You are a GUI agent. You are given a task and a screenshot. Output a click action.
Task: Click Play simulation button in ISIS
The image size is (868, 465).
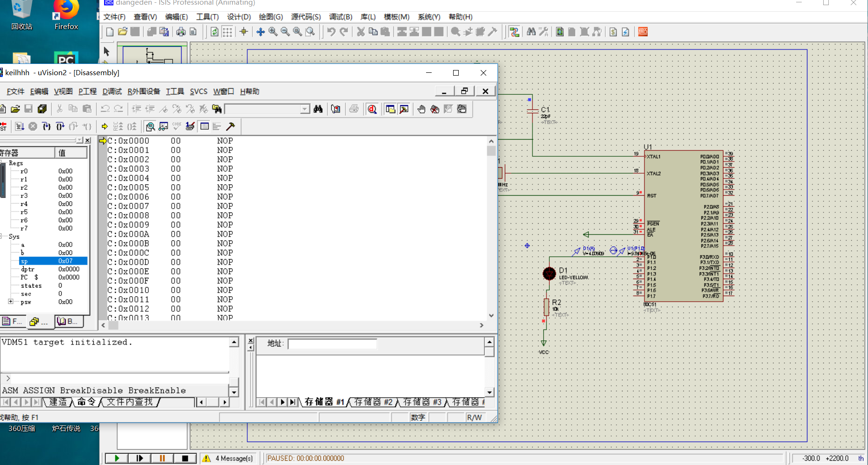117,458
